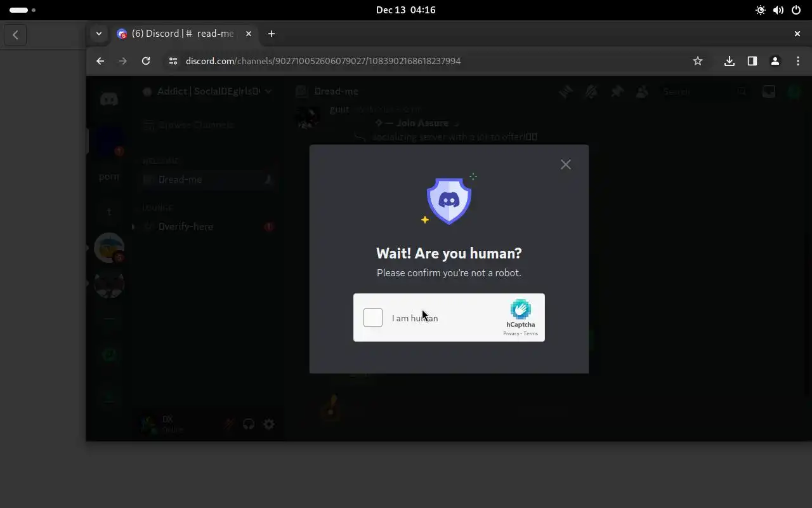The image size is (812, 508).
Task: Open the browser downloads
Action: click(730, 61)
